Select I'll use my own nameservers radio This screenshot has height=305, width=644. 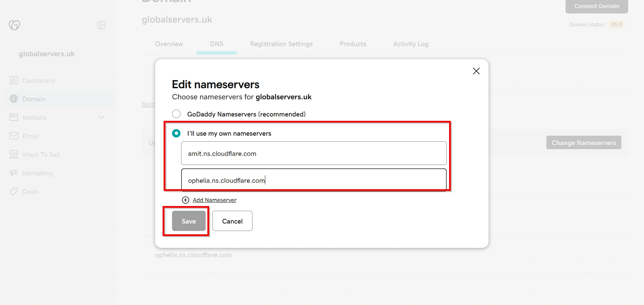tap(176, 133)
